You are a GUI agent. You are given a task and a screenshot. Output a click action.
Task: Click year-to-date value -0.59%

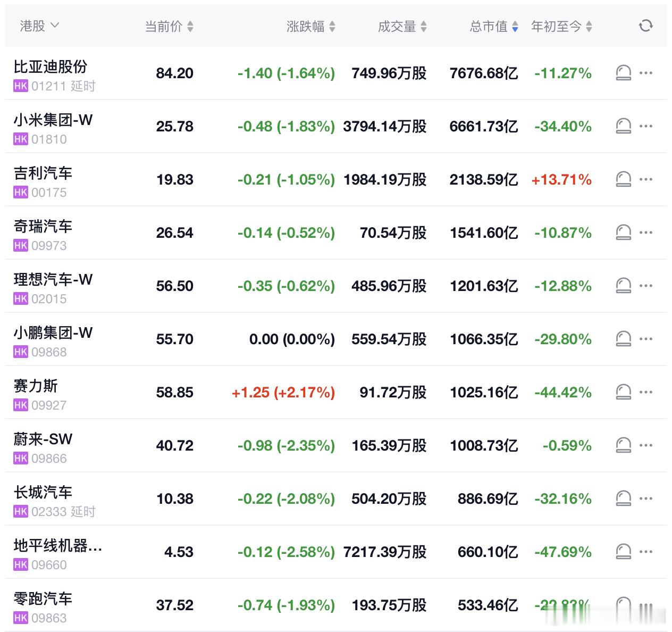pyautogui.click(x=567, y=446)
